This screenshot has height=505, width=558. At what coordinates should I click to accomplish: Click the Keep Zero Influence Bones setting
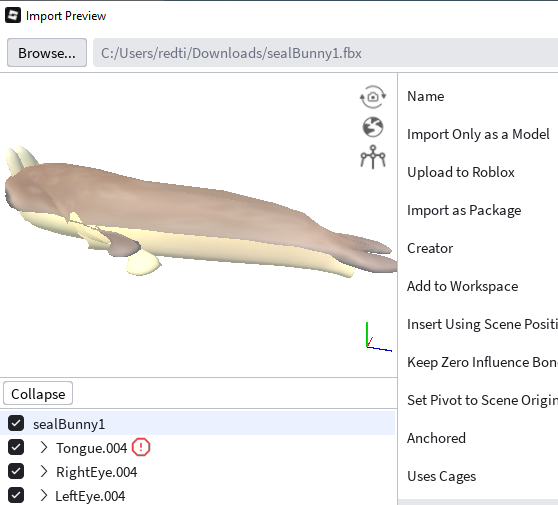click(483, 362)
